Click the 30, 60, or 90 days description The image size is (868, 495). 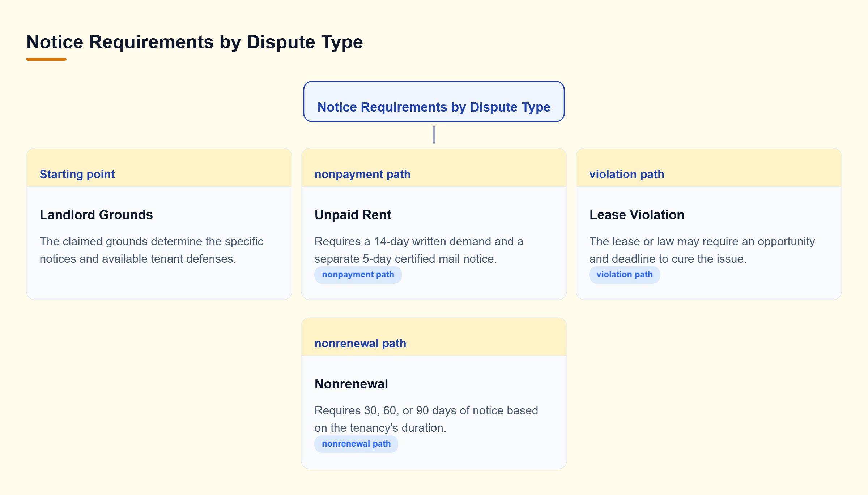tap(426, 419)
